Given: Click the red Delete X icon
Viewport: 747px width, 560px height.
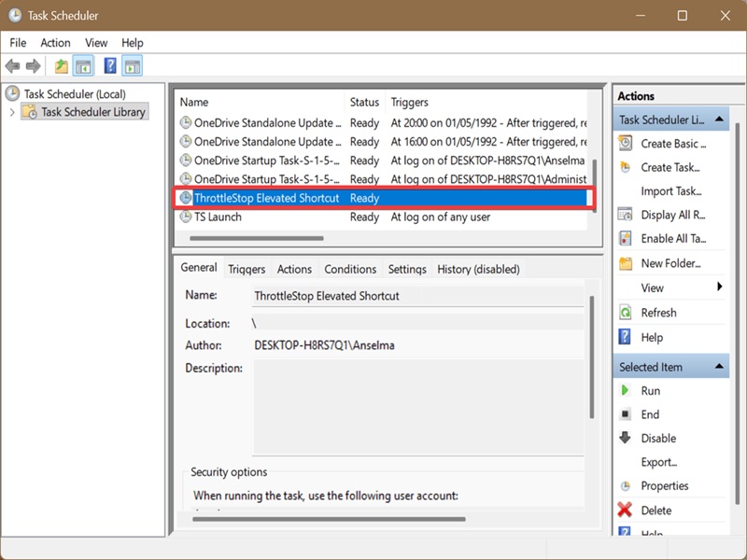Looking at the screenshot, I should coord(625,510).
